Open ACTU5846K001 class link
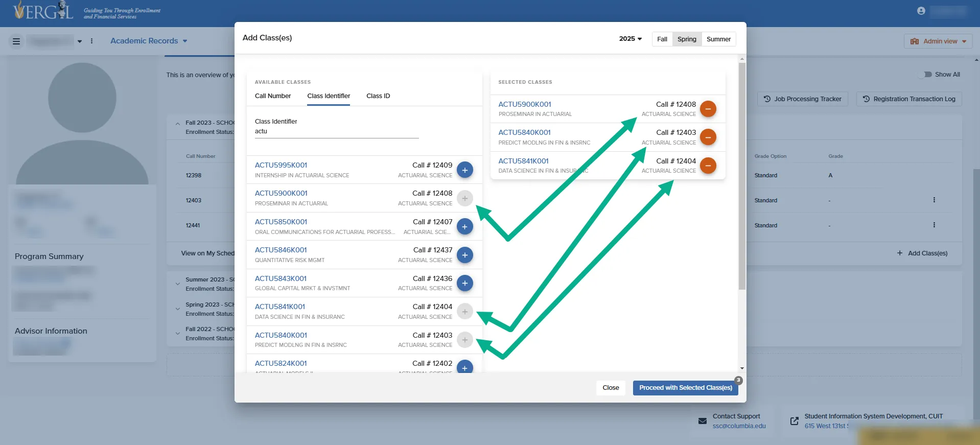Viewport: 980px width, 445px height. pyautogui.click(x=281, y=250)
